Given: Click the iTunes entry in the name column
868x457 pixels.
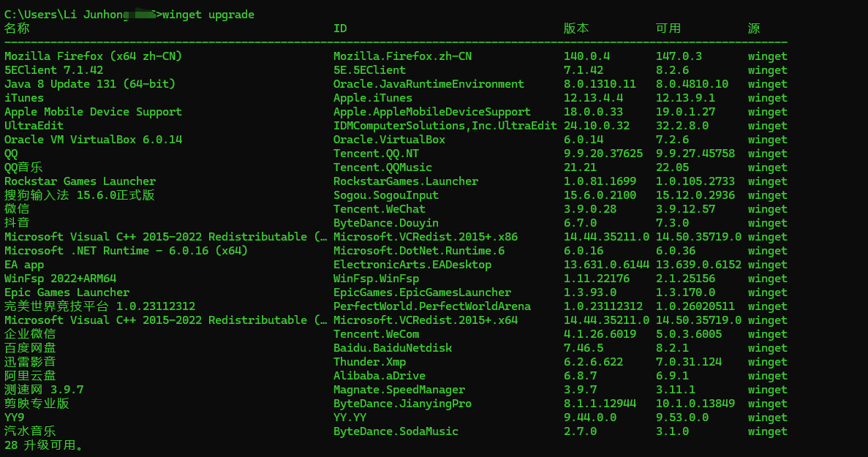Looking at the screenshot, I should coord(24,98).
